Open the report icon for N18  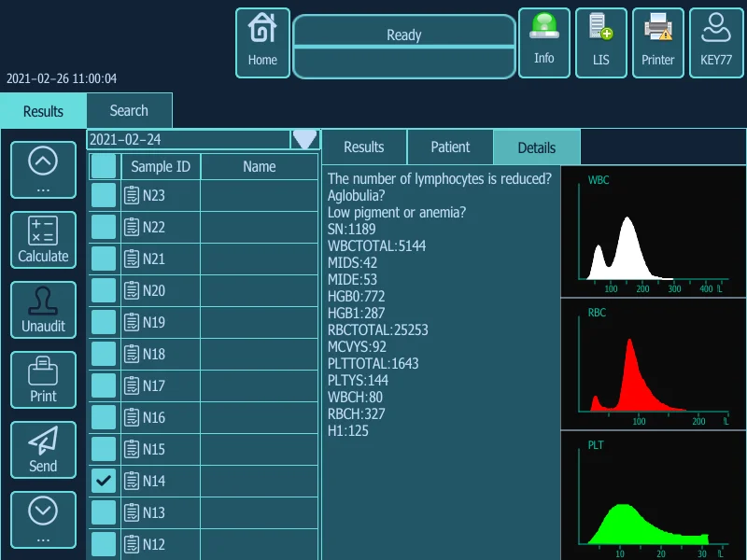pos(132,354)
